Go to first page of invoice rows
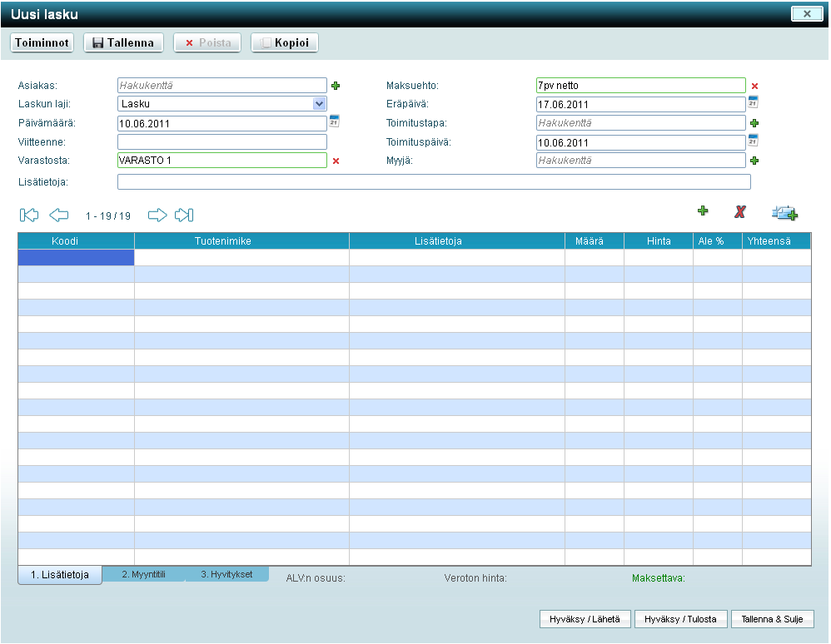Viewport: 831px width, 644px height. [x=29, y=215]
